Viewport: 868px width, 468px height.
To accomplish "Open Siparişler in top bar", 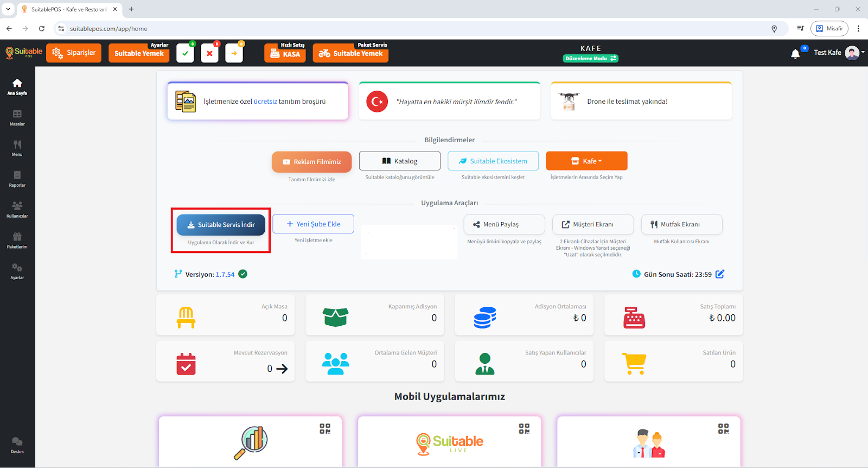I will [74, 53].
